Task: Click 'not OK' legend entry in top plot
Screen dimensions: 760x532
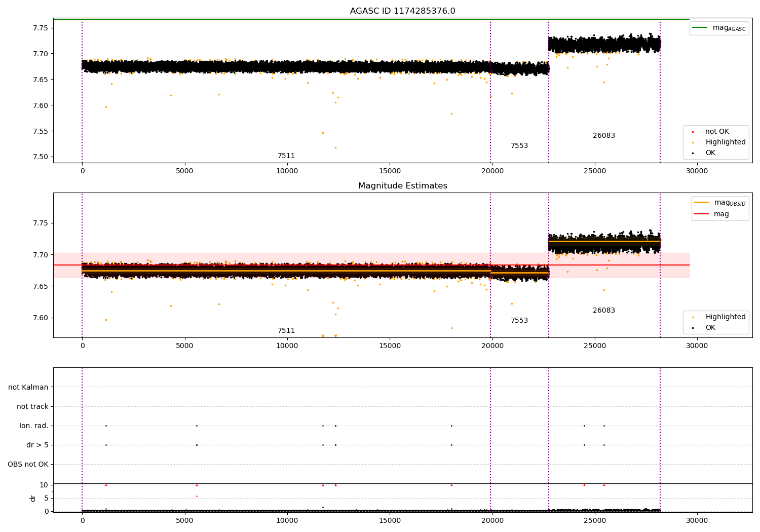Action: [716, 132]
